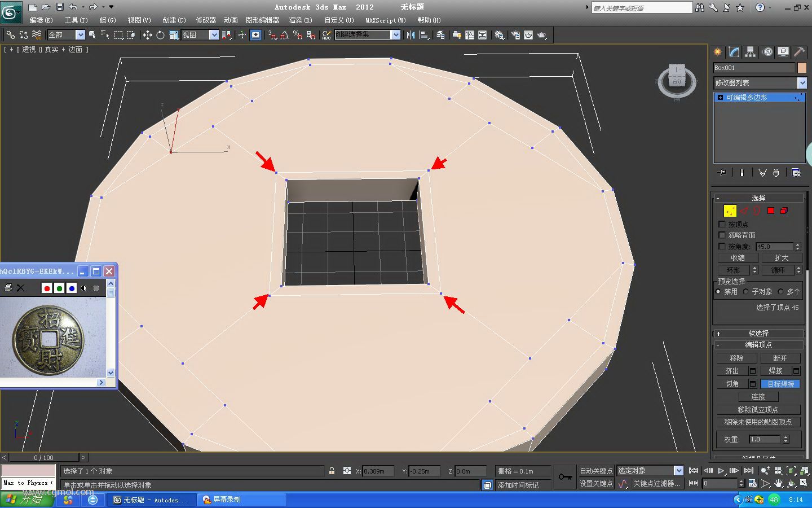Expand the 软选择 rollout
Screen dimensions: 812x508
pyautogui.click(x=758, y=334)
